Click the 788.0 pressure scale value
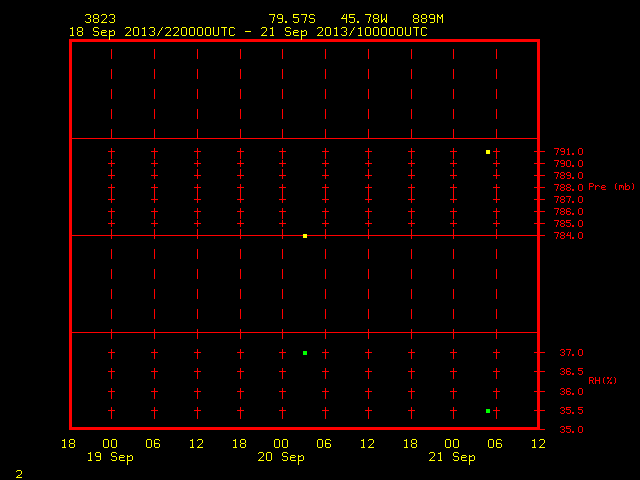 click(569, 188)
